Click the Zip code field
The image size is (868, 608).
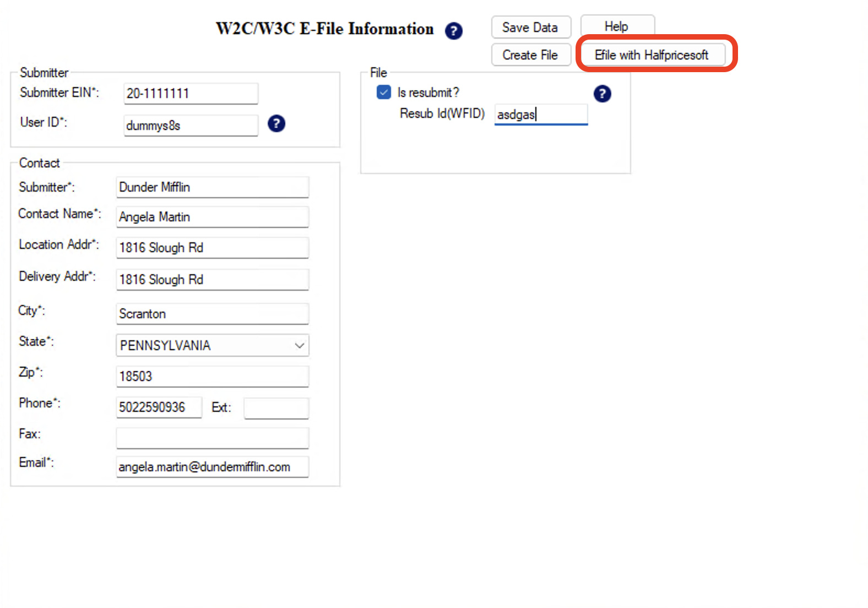click(212, 376)
